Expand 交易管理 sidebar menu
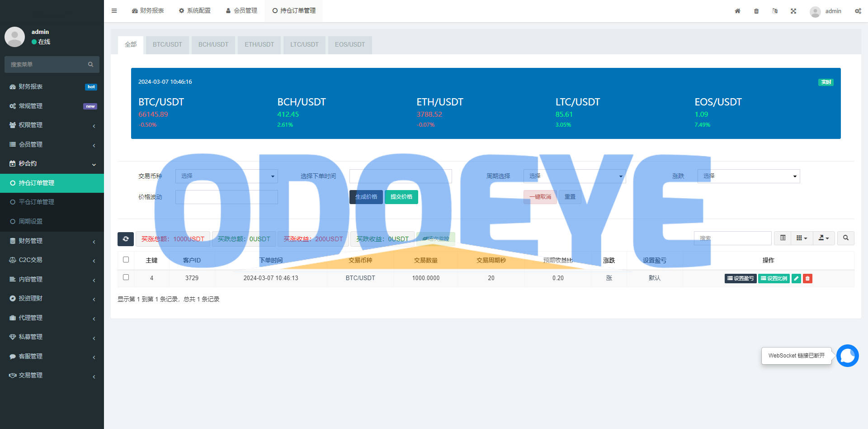Screen dimensions: 868x429 pyautogui.click(x=52, y=376)
